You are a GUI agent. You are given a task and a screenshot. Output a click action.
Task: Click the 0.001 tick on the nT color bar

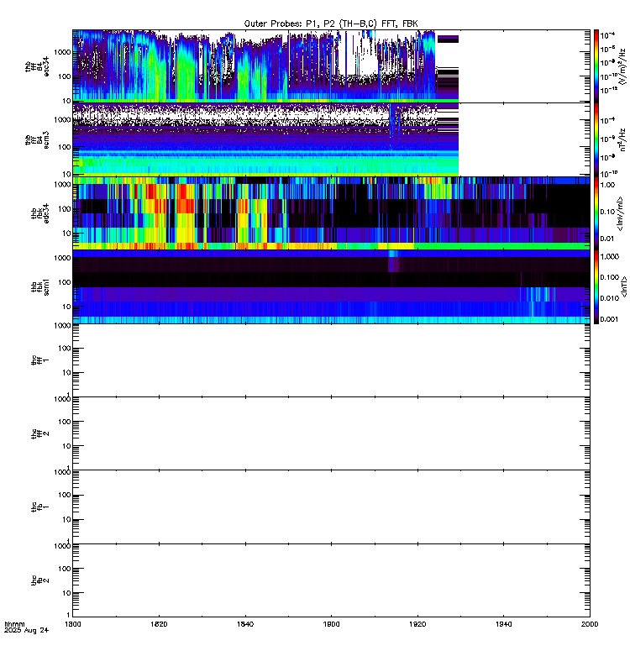click(x=610, y=319)
